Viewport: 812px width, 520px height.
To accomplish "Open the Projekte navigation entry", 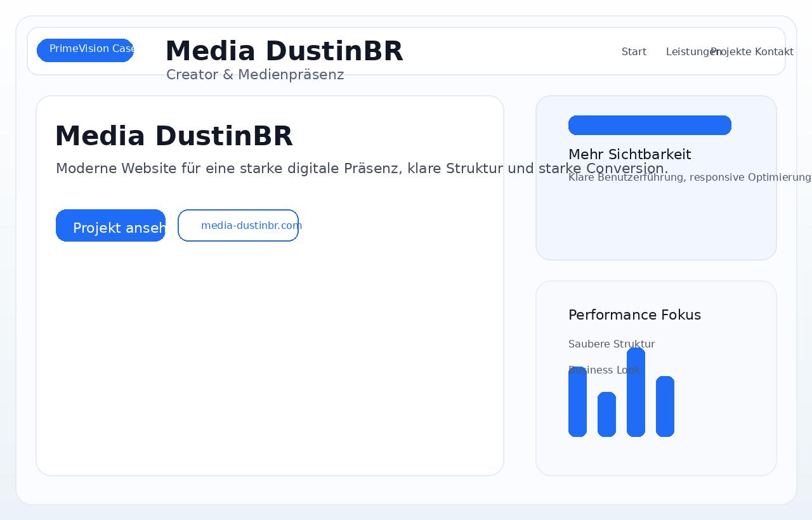I will [731, 51].
